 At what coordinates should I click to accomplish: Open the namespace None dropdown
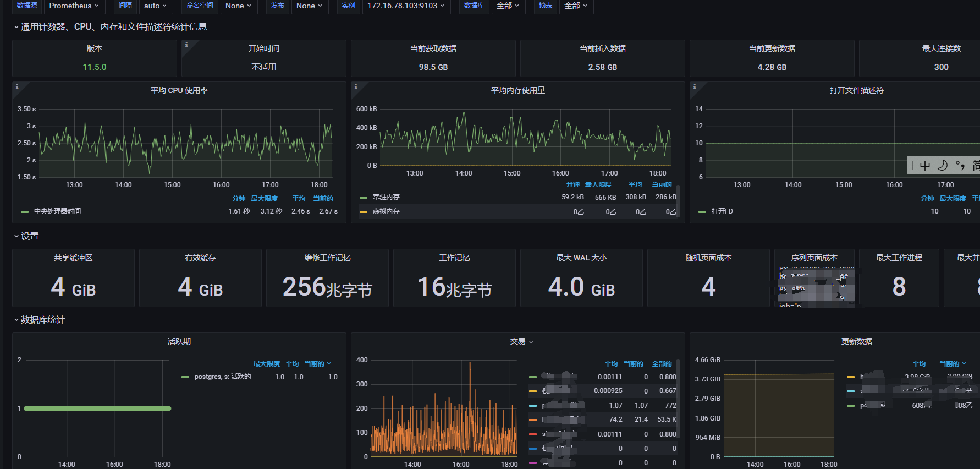click(x=238, y=6)
